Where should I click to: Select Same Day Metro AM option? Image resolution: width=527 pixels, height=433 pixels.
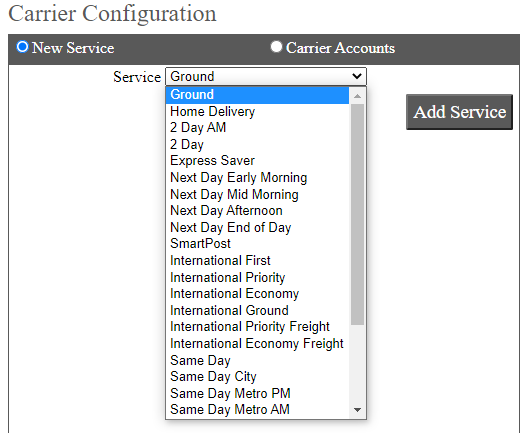(x=257, y=410)
